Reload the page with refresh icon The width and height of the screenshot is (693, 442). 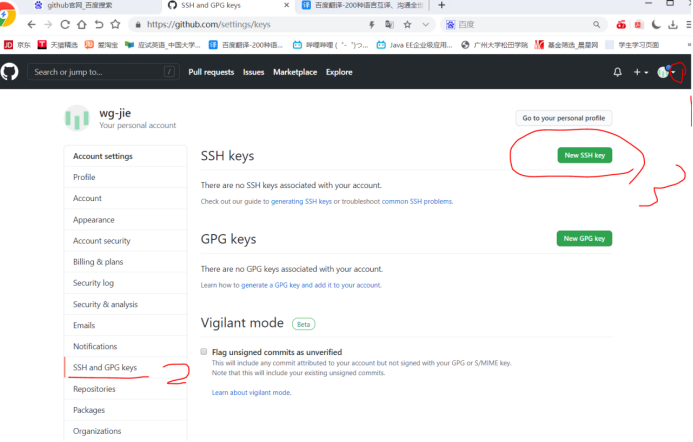click(x=65, y=24)
